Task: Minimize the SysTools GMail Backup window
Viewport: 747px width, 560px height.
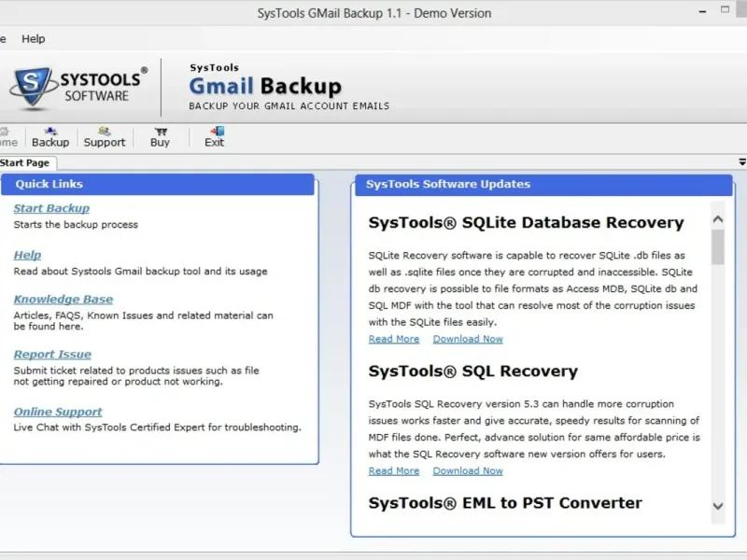Action: [703, 11]
